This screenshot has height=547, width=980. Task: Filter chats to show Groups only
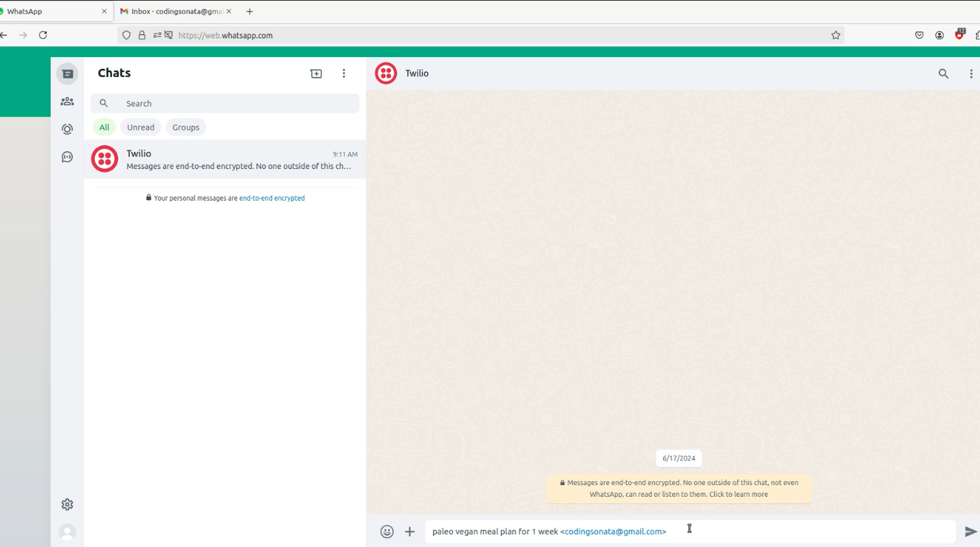coord(185,126)
